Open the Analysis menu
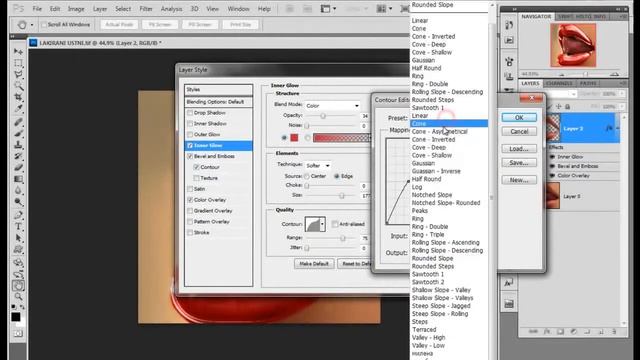 171,9
